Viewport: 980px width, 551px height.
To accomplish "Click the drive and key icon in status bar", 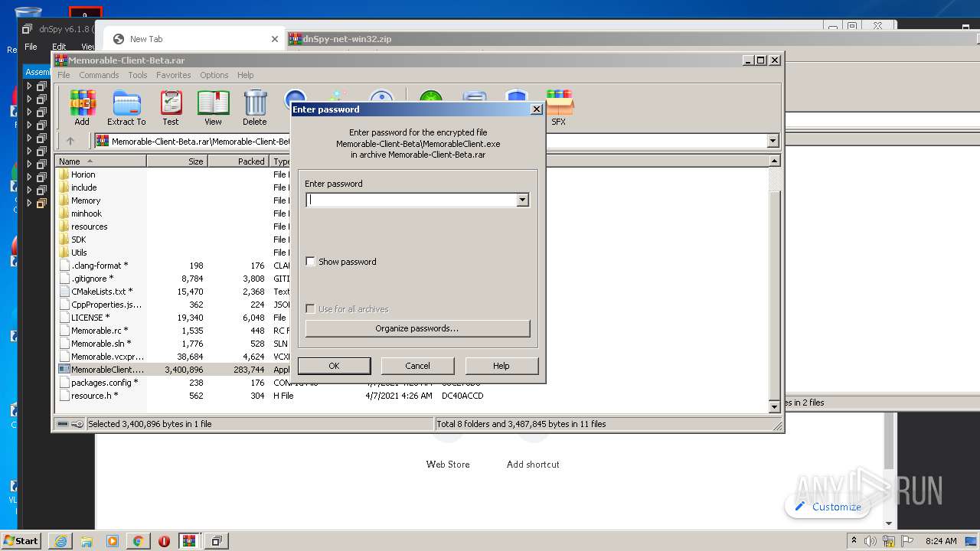I will point(70,424).
